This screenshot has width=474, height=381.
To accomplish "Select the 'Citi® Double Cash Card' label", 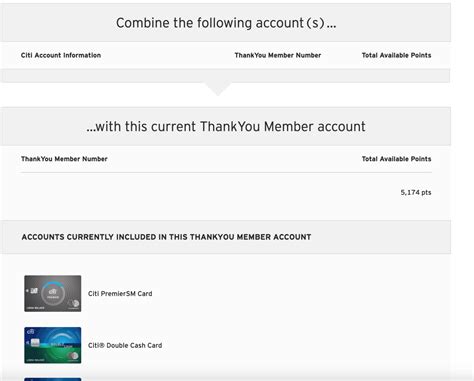I will click(125, 345).
